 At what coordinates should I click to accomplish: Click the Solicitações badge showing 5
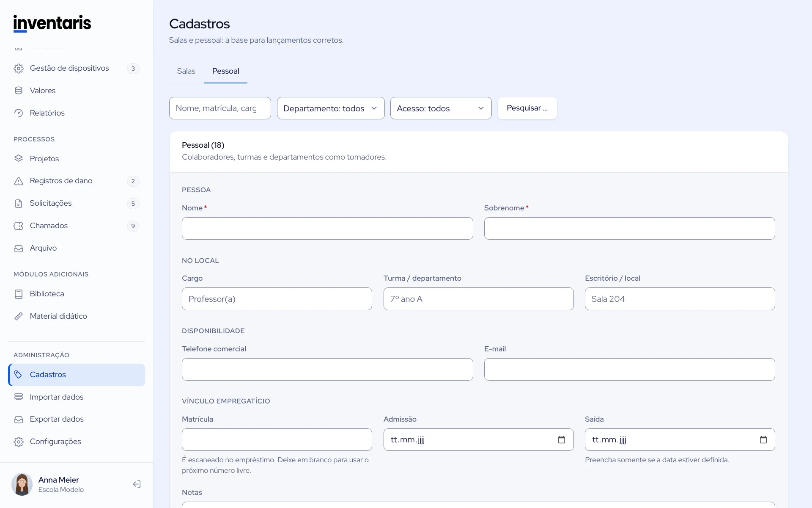click(x=133, y=204)
